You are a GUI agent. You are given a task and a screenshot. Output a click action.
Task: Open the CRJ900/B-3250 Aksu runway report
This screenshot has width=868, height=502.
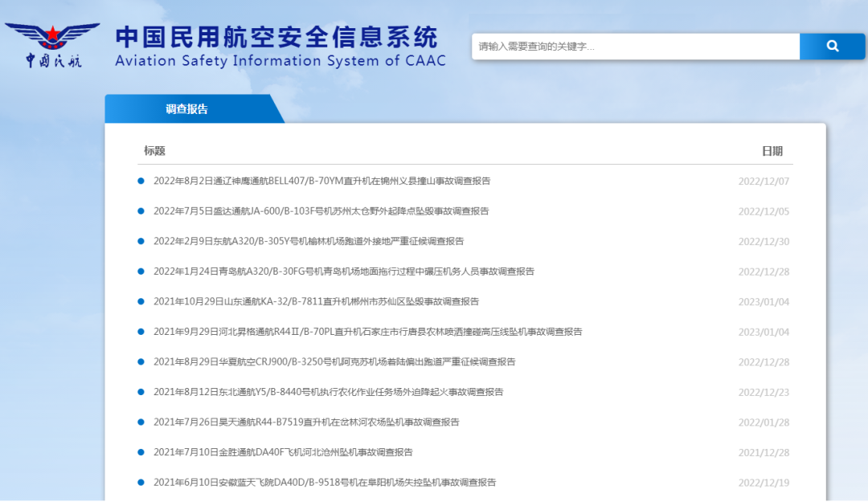coord(334,362)
